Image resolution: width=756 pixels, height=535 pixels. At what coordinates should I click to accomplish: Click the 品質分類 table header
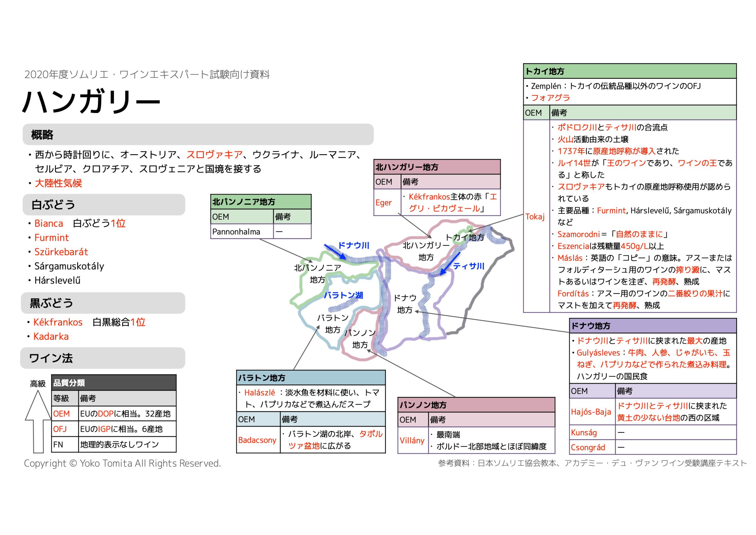(x=114, y=383)
